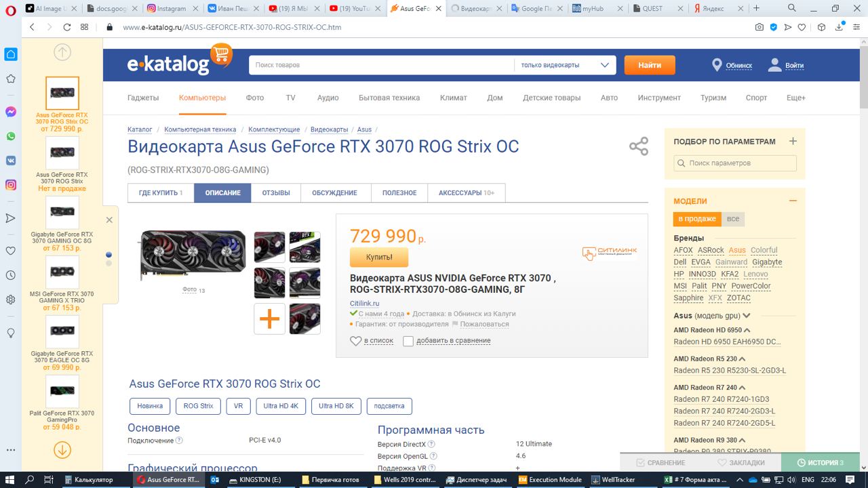
Task: Collapse AMD Radeon HD 6950 group
Action: click(x=747, y=330)
